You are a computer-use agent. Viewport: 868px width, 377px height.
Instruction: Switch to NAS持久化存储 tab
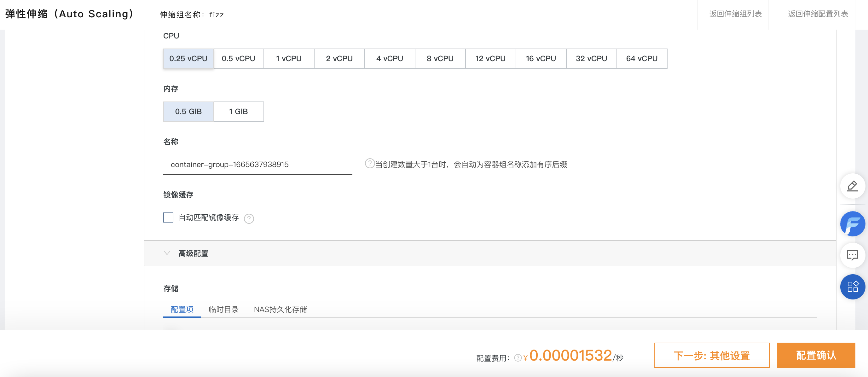280,309
